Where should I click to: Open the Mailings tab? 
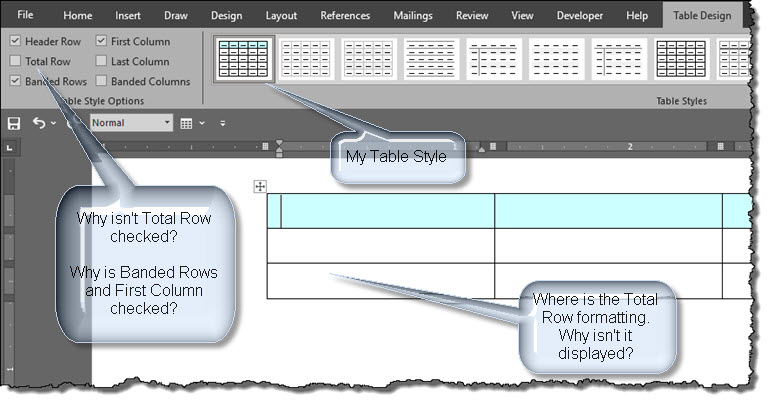[413, 15]
